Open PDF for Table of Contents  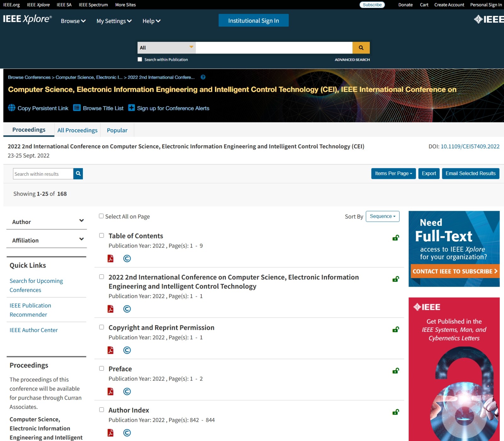pos(111,259)
